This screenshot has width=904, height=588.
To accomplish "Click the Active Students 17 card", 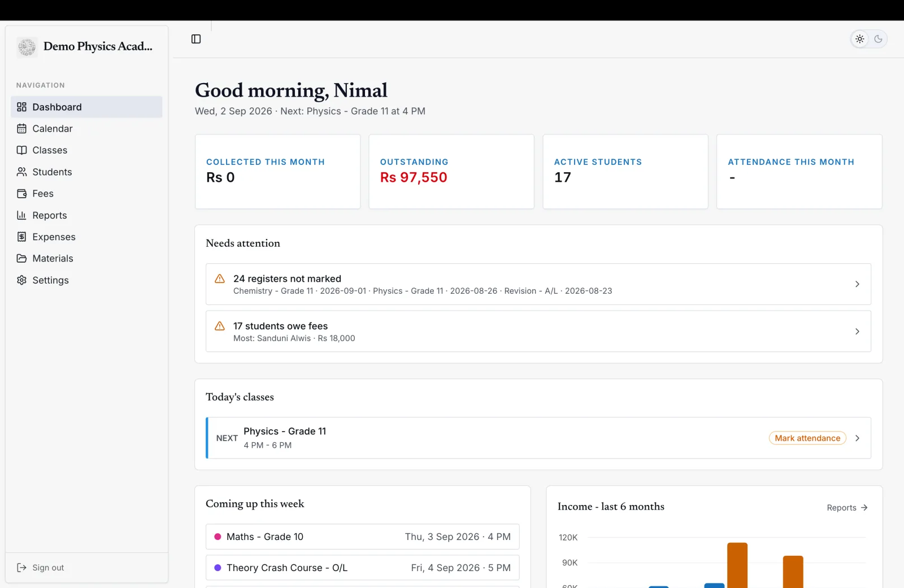I will (x=625, y=172).
